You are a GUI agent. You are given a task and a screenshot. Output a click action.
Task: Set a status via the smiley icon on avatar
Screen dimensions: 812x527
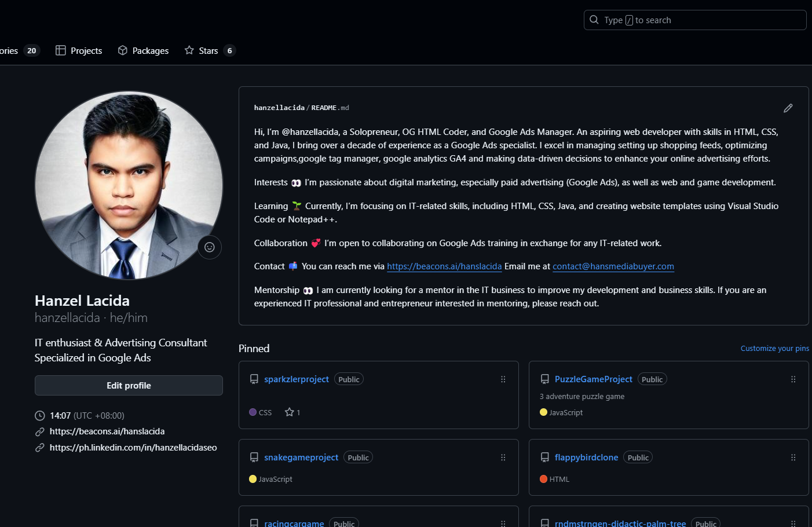click(209, 247)
